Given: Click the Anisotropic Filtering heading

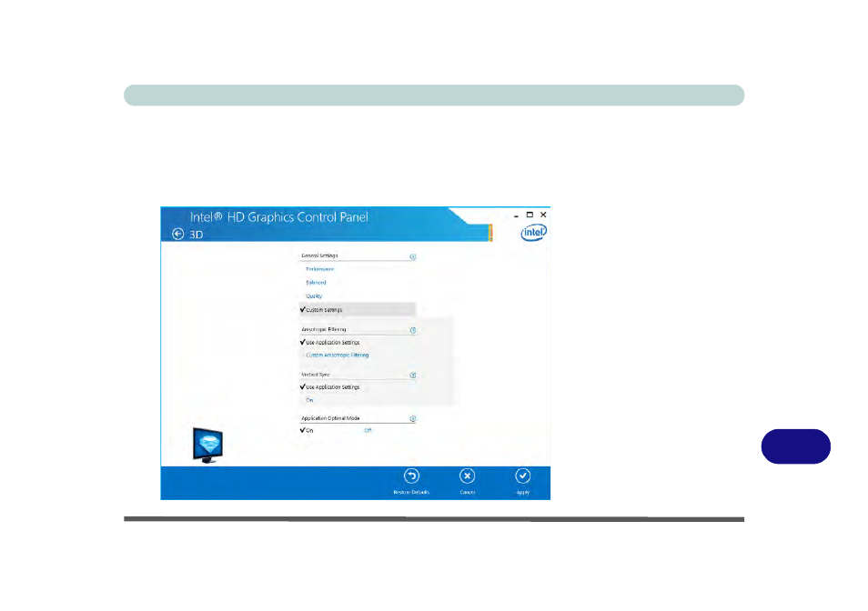Looking at the screenshot, I should (x=323, y=329).
